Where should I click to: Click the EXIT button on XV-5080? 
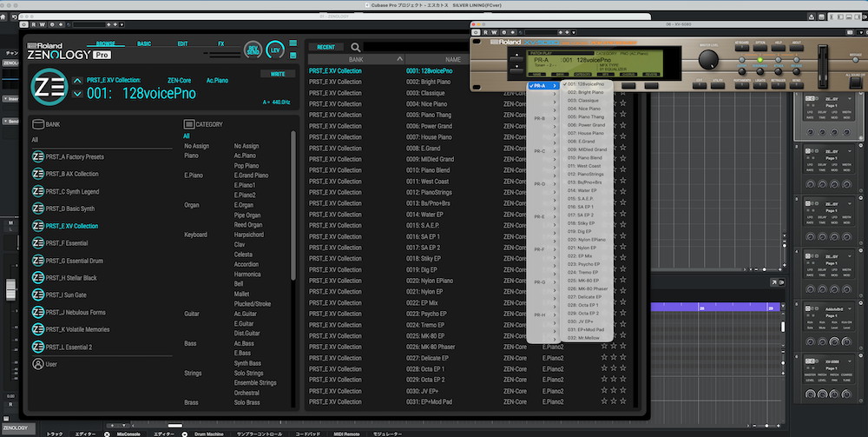coord(700,85)
